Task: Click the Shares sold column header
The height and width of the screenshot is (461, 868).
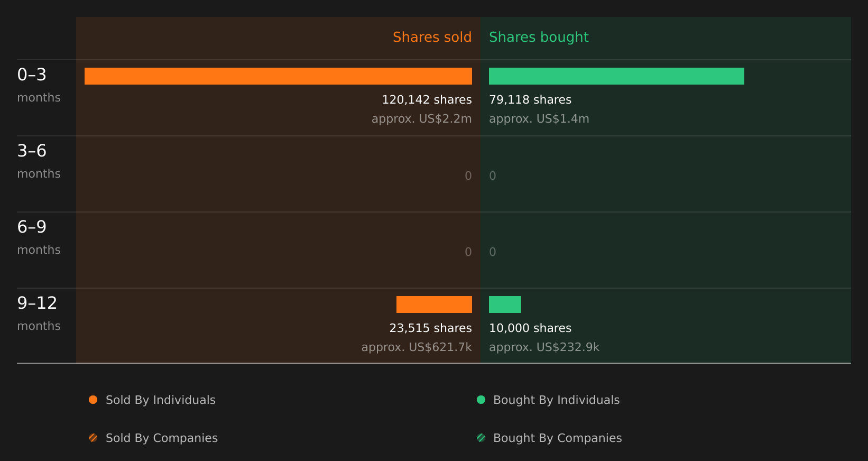Action: 432,37
